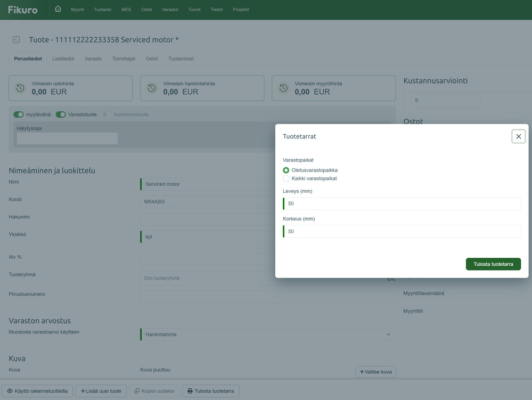Screen dimensions: 532x400
Task: Open the MES menu
Action: click(x=126, y=10)
